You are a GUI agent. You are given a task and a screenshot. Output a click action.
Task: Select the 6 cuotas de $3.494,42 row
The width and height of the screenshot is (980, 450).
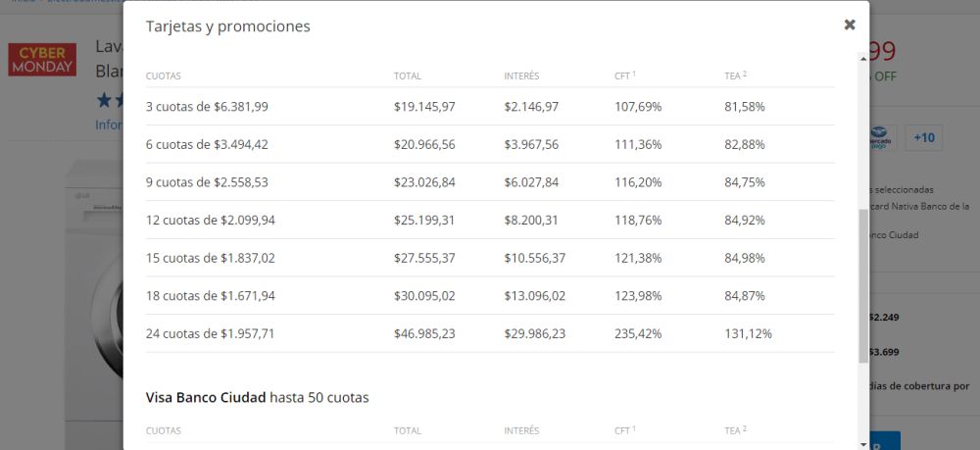(490, 144)
